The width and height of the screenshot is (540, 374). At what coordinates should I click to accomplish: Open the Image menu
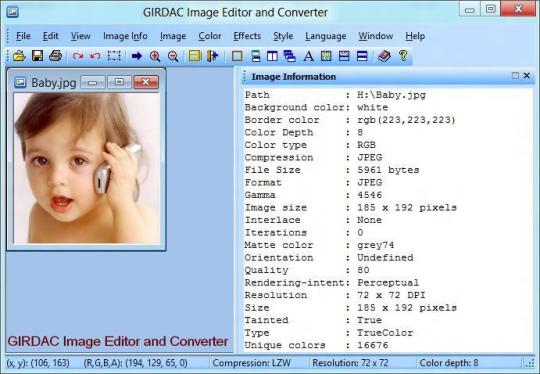click(x=173, y=36)
